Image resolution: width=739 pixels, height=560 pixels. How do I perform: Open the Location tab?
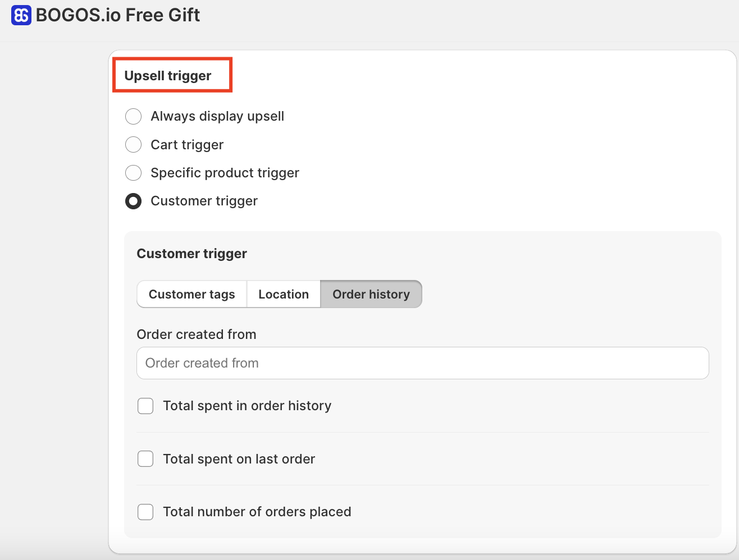pos(284,295)
